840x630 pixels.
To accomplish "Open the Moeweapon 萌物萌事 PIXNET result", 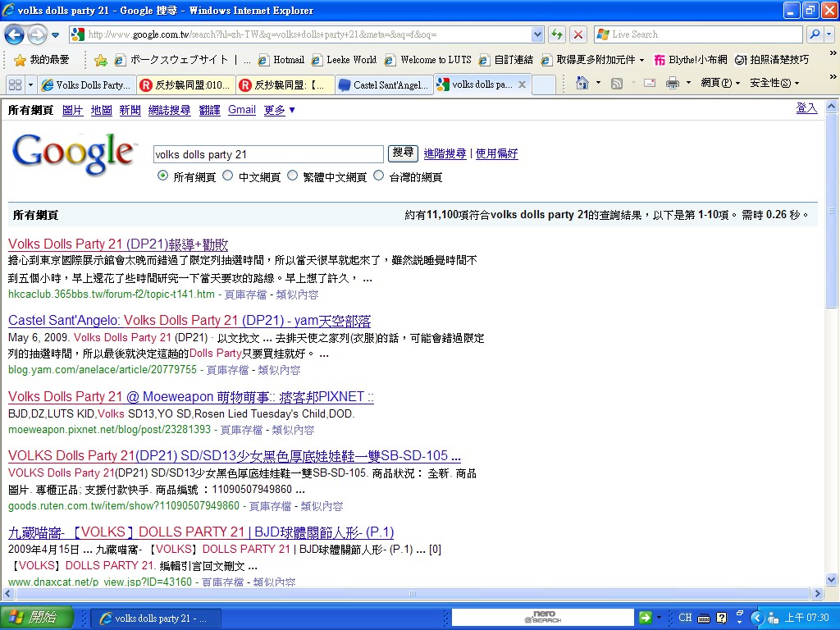I will click(x=190, y=397).
